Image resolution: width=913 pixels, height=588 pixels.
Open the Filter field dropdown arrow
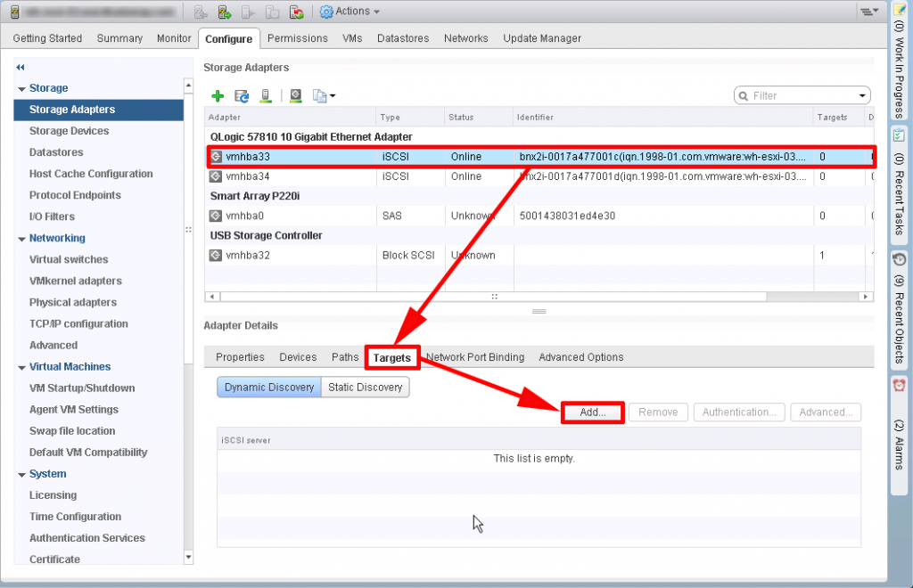point(860,95)
